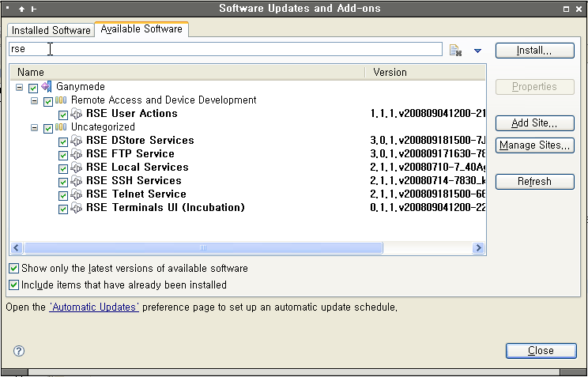Click the feature icon of RSE SSH Services
The width and height of the screenshot is (588, 377).
tap(76, 181)
